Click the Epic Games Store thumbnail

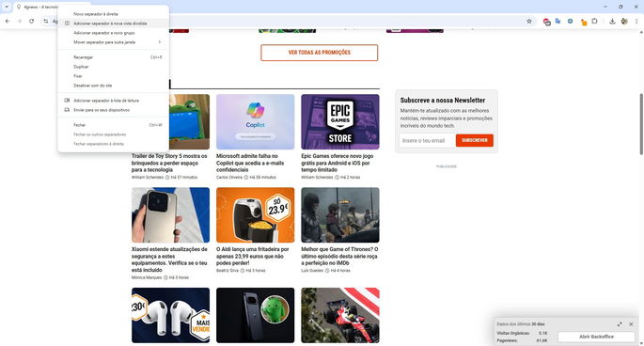340,121
